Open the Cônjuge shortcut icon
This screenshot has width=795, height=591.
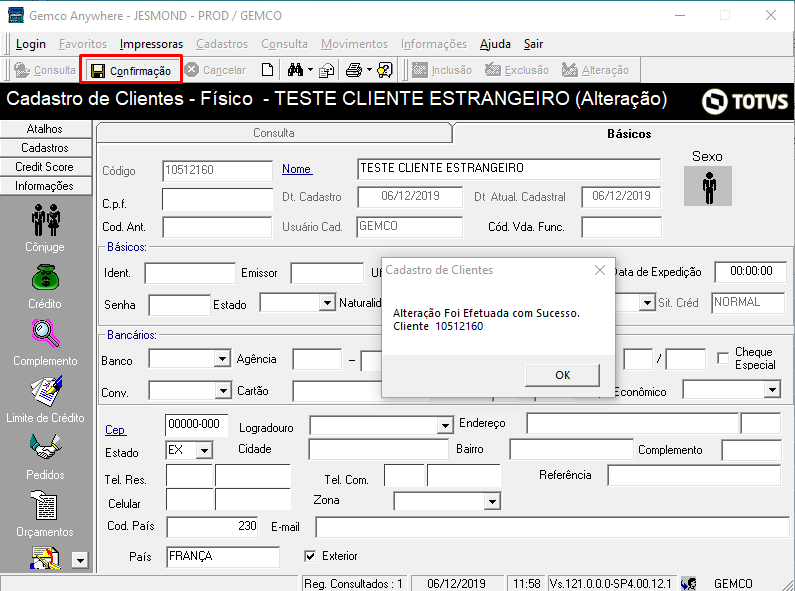46,220
